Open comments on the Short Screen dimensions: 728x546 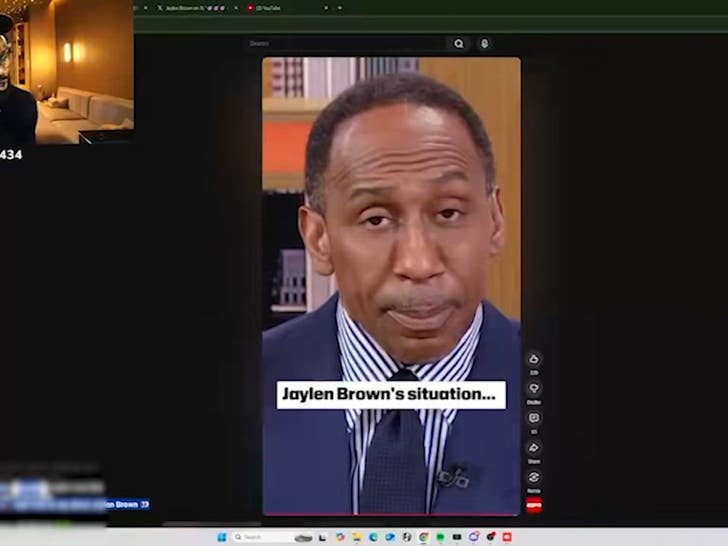click(533, 418)
